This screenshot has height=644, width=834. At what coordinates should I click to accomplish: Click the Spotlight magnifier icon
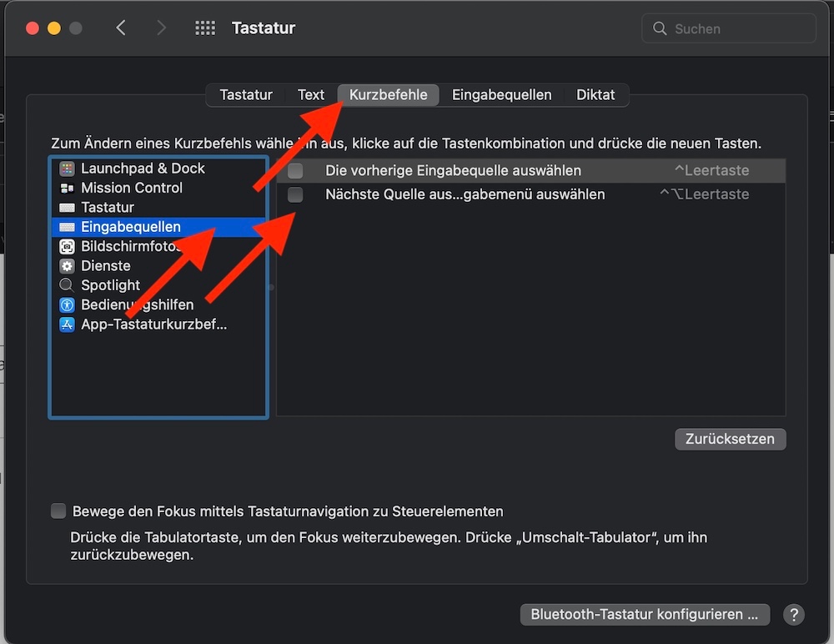pyautogui.click(x=68, y=285)
